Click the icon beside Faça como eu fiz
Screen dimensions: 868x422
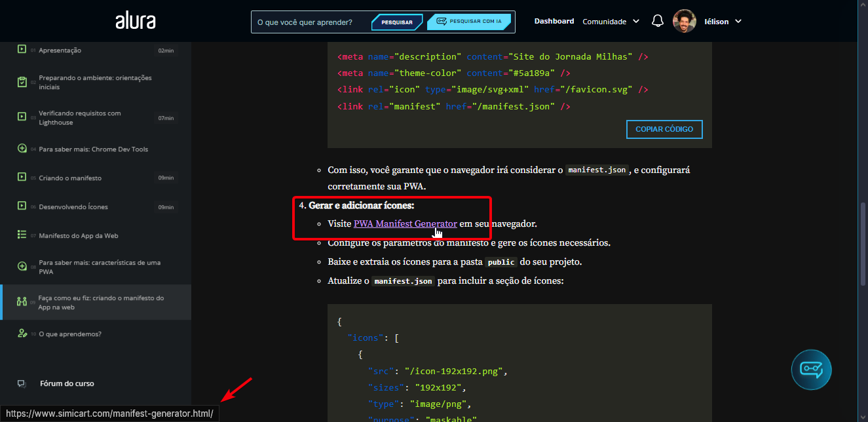22,301
